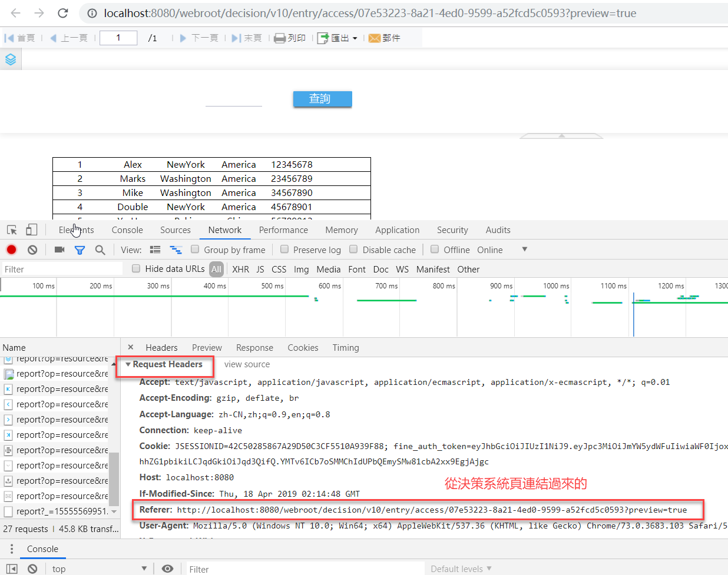Open the Online throttling dropdown

click(502, 250)
